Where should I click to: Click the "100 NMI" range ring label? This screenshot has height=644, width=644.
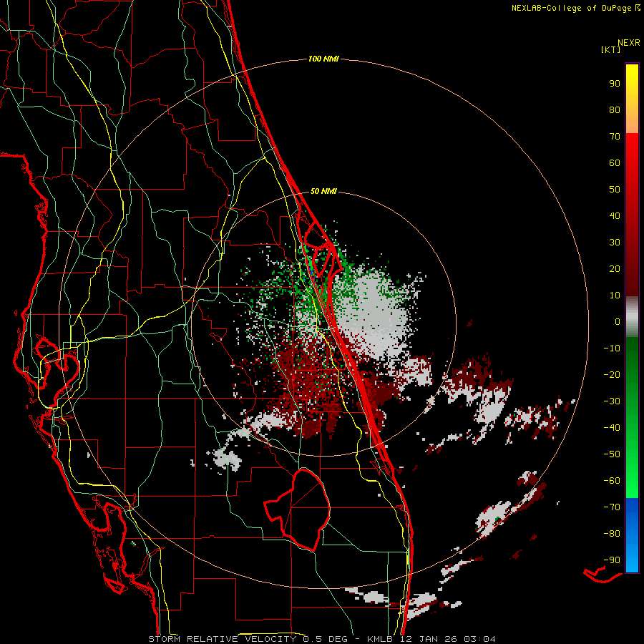(323, 59)
